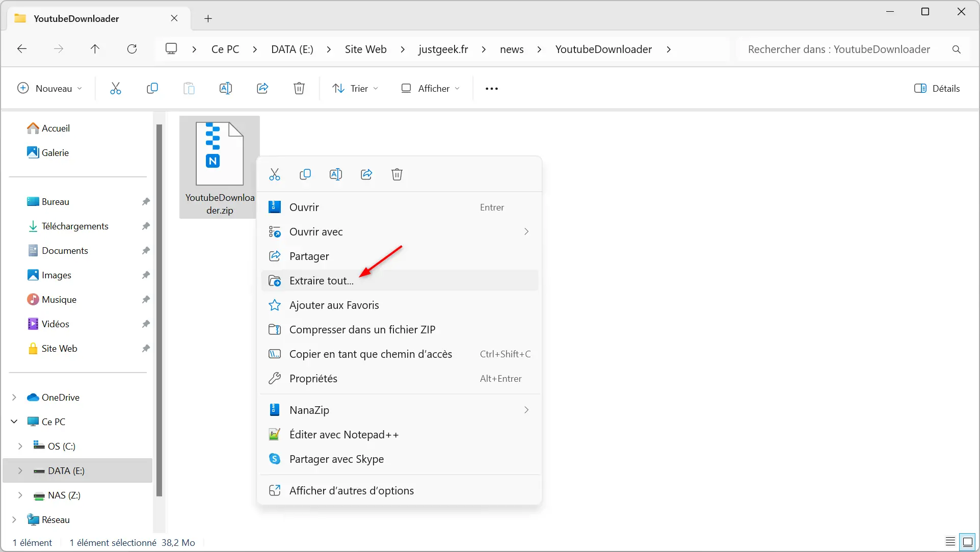Choose Ajouter aux Favoris

pyautogui.click(x=400, y=305)
